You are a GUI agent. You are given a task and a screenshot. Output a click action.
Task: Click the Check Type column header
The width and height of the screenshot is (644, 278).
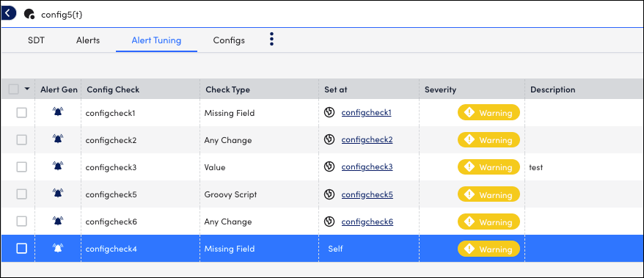pyautogui.click(x=227, y=89)
